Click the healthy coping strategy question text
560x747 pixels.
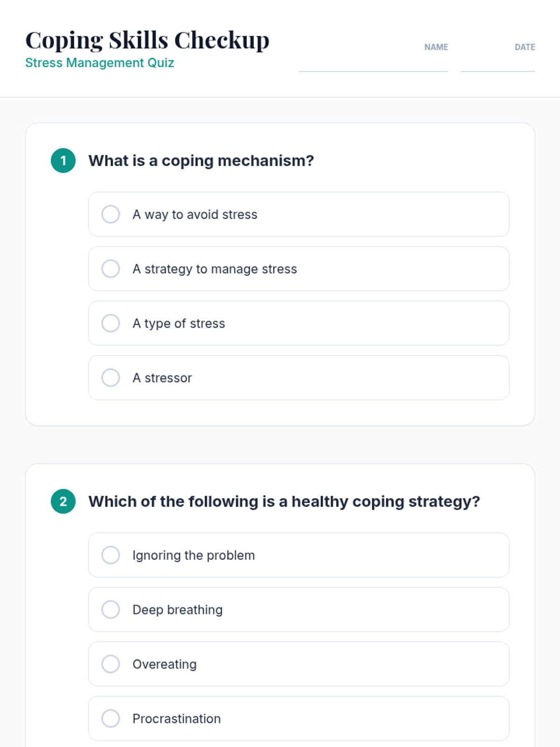click(284, 501)
